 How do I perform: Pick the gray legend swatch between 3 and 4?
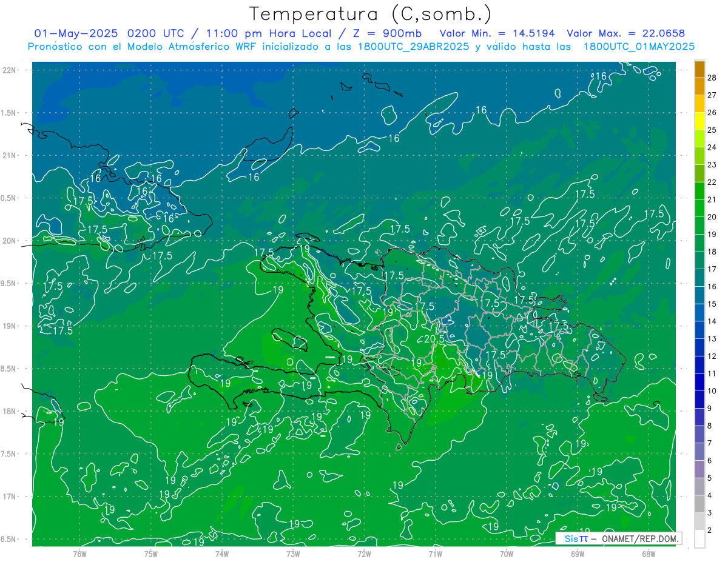coord(699,504)
